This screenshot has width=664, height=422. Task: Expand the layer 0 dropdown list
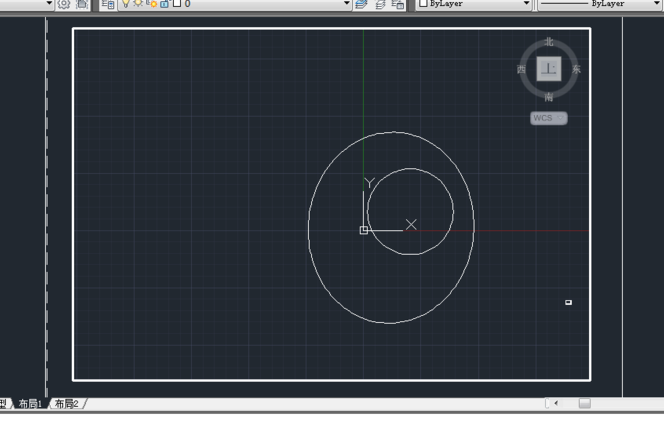point(347,4)
